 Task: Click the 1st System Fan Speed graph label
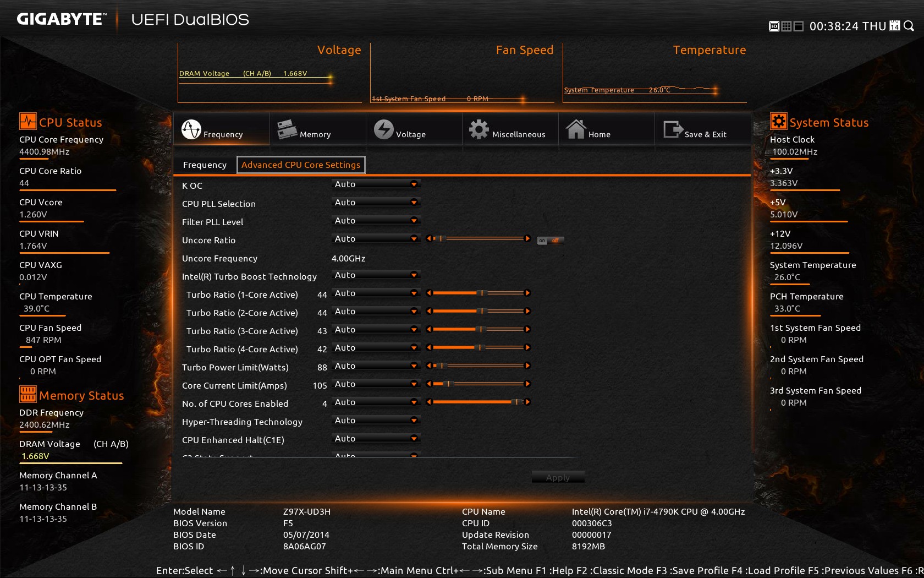[x=430, y=99]
